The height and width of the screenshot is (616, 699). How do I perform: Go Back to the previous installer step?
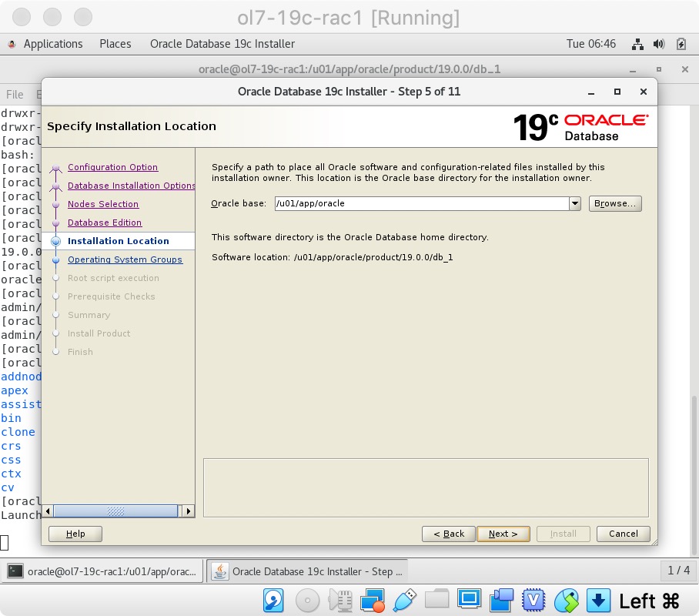click(449, 534)
